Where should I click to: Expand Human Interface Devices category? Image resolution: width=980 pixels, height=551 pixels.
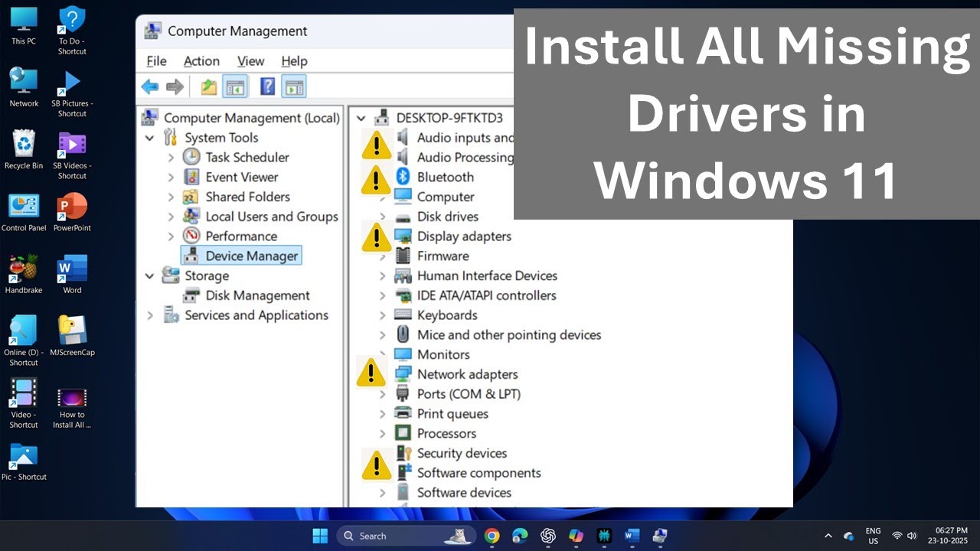tap(382, 275)
